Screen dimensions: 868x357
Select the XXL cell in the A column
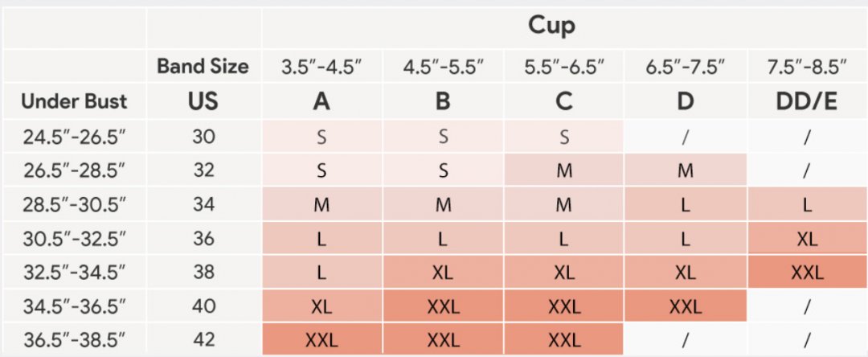(x=322, y=340)
